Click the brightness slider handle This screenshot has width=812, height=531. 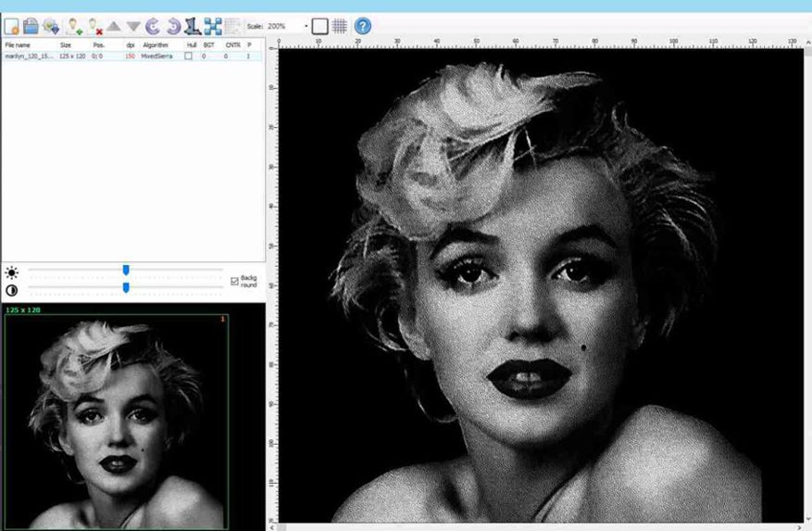click(126, 270)
